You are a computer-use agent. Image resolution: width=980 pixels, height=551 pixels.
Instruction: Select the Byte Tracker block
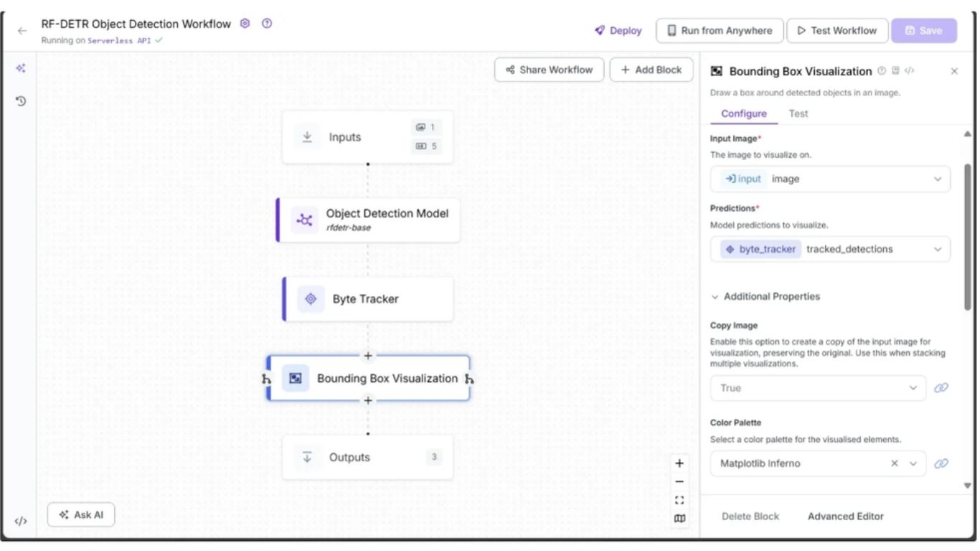click(x=367, y=299)
